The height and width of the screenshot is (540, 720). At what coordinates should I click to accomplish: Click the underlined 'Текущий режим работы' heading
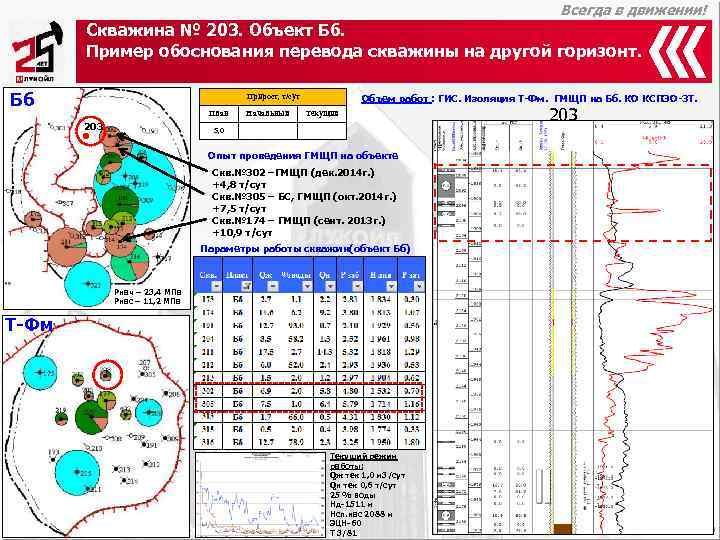pos(363,461)
